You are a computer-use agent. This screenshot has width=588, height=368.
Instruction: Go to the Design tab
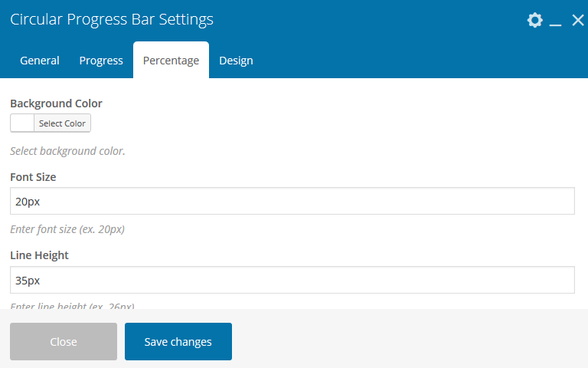[236, 61]
